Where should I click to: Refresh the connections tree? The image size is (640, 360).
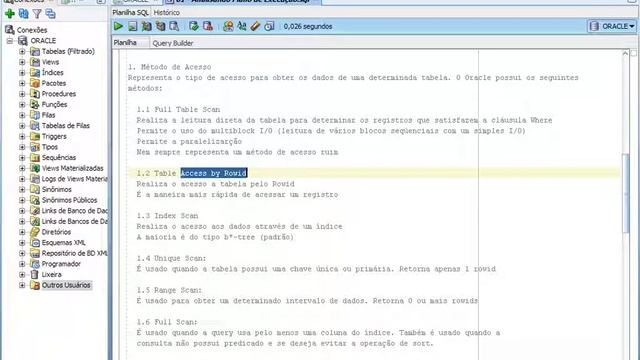pos(24,14)
